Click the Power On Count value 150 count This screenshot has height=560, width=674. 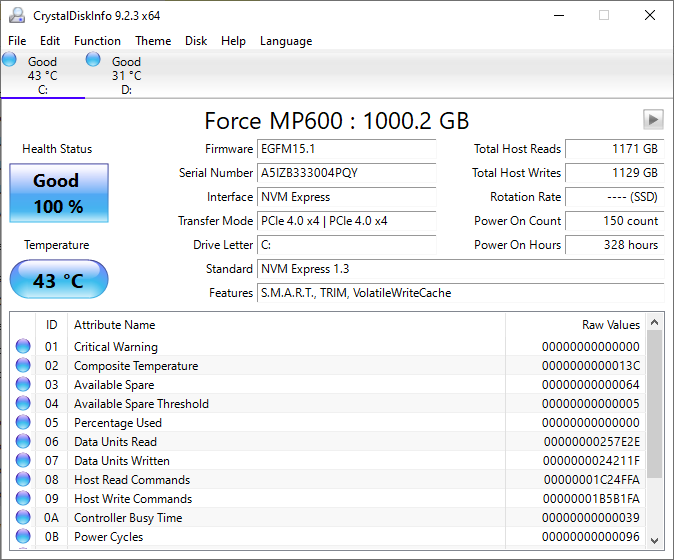click(x=615, y=221)
